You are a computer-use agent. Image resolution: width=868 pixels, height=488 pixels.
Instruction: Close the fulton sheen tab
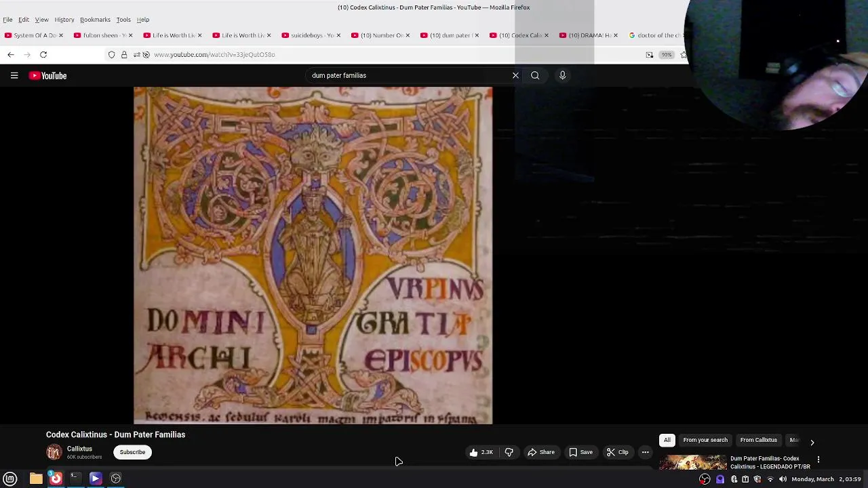pos(130,35)
